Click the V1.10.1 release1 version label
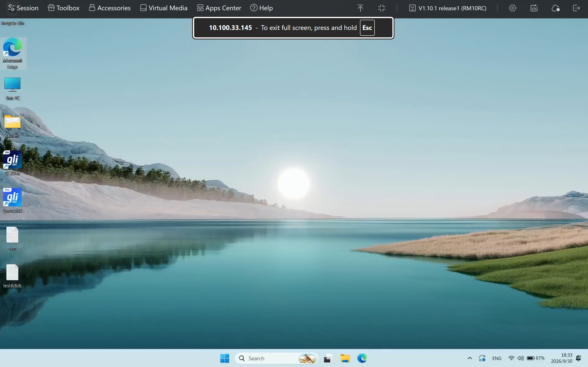Viewport: 588px width, 367px height. pos(448,8)
